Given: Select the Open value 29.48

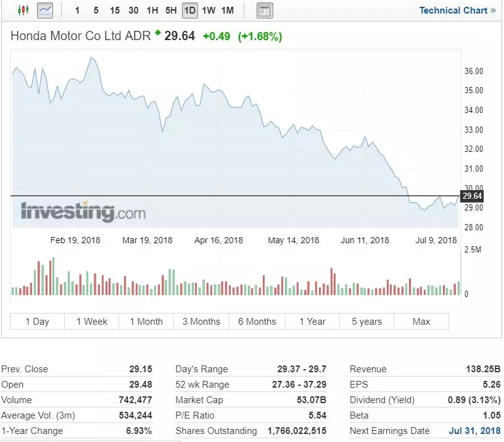Looking at the screenshot, I should pos(141,385).
